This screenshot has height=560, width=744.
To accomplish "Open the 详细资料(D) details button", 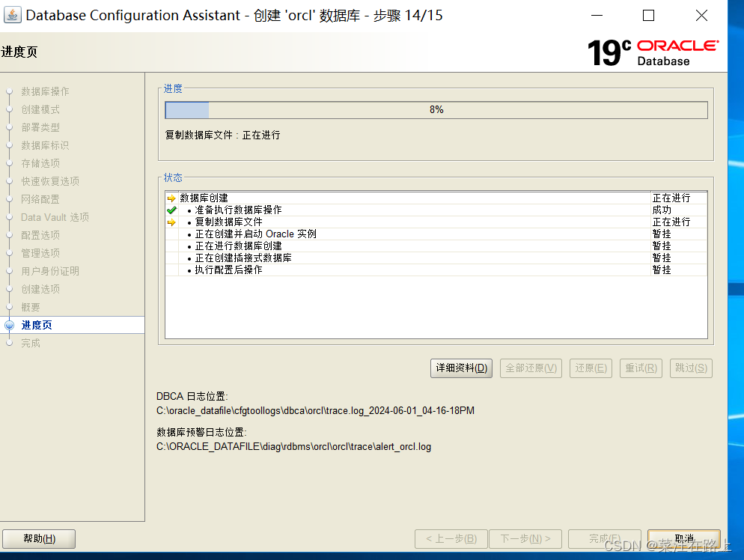I will point(461,368).
